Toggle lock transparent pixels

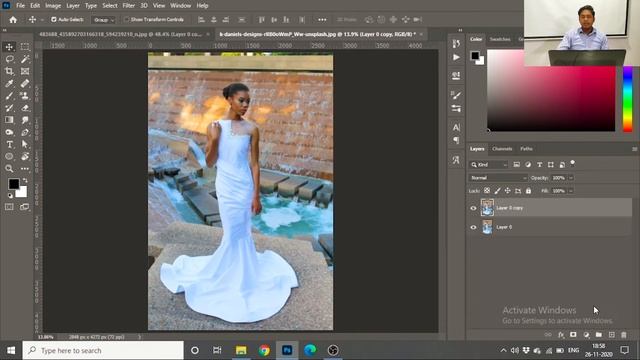click(x=487, y=191)
